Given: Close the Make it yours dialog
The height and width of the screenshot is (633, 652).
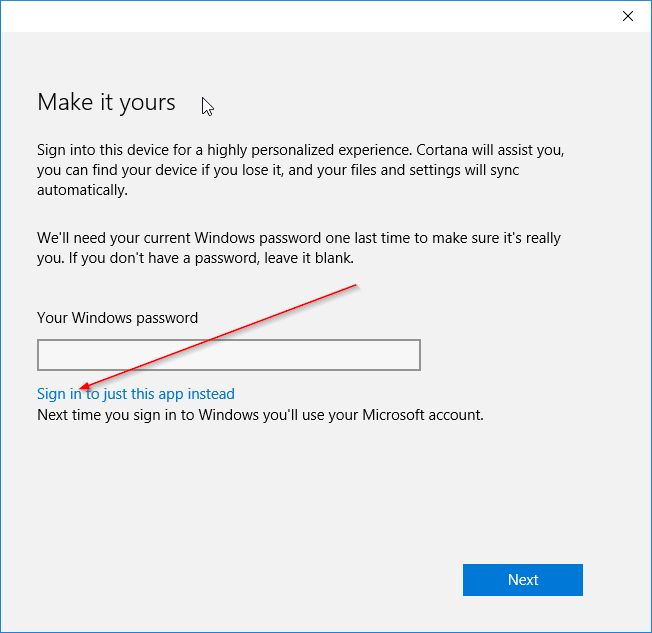Looking at the screenshot, I should [x=627, y=16].
